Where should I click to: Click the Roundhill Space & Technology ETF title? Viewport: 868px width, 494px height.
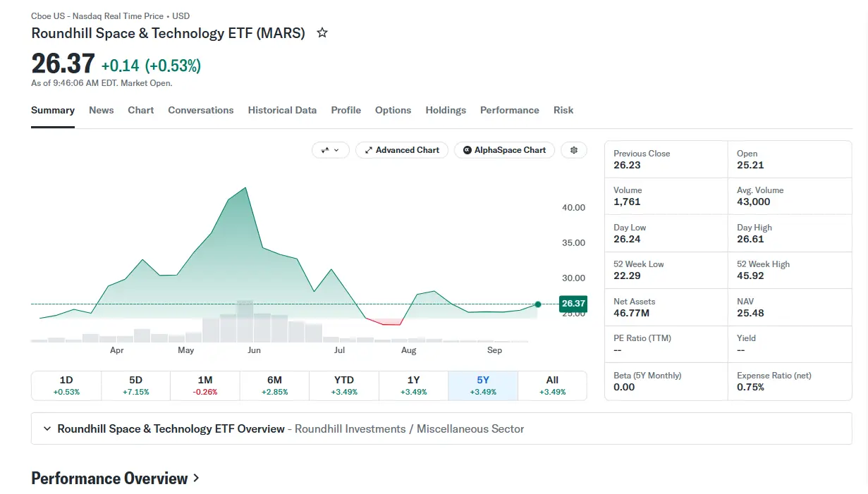pyautogui.click(x=169, y=33)
